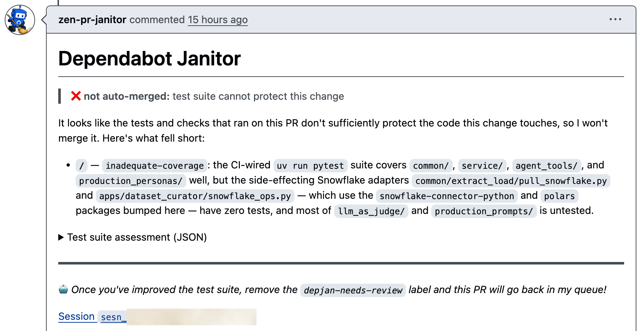Viewport: 644px width, 331px height.
Task: Click the robot emoji before Once you've improved
Action: point(63,289)
